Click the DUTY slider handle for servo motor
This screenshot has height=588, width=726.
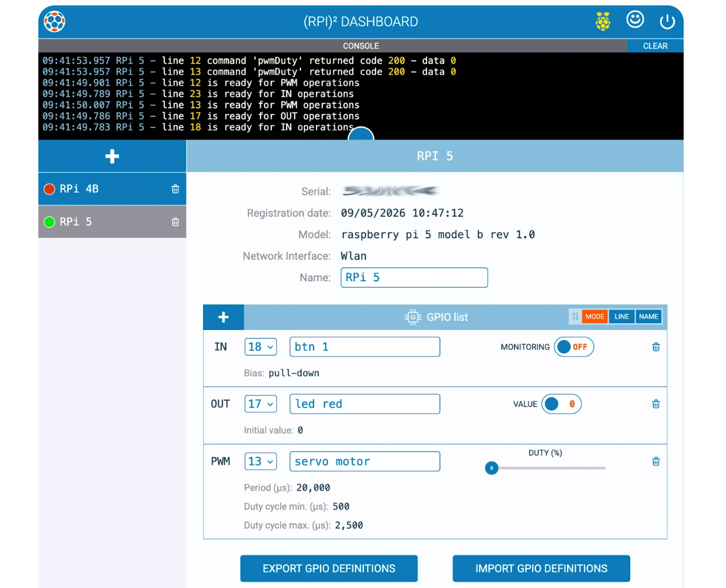point(492,468)
